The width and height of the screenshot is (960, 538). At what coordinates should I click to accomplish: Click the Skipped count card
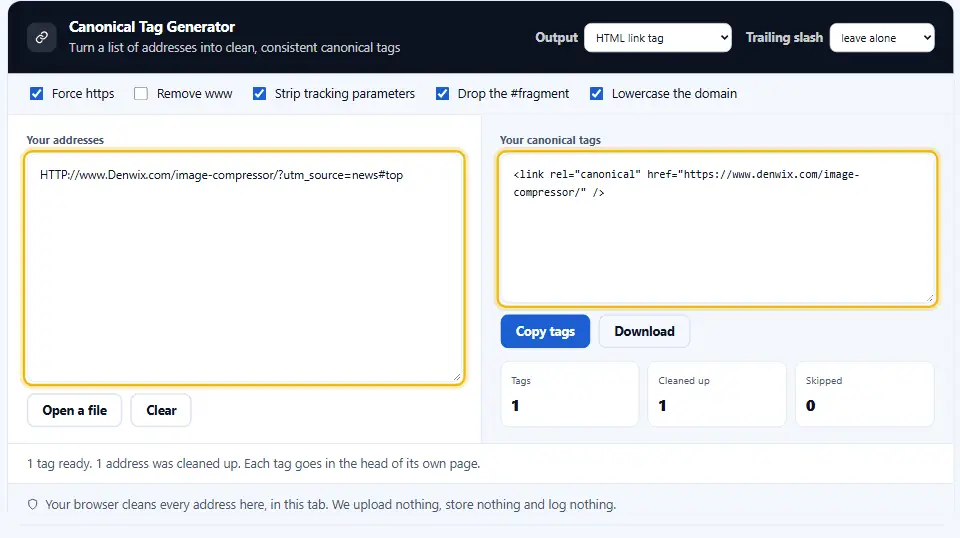pyautogui.click(x=864, y=394)
